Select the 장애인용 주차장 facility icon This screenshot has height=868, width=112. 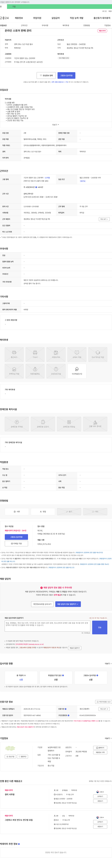coord(17,424)
